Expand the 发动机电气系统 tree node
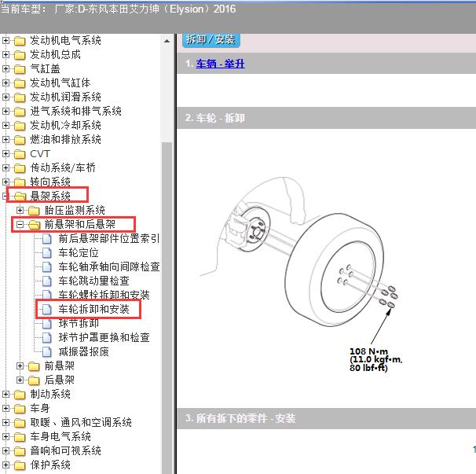The height and width of the screenshot is (474, 476). (x=5, y=40)
